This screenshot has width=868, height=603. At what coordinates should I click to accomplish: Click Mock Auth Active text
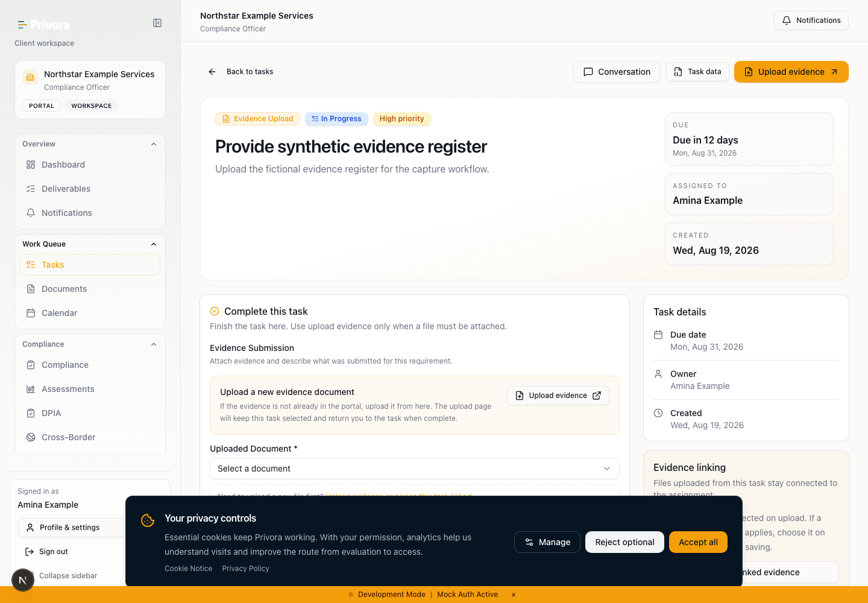coord(468,595)
